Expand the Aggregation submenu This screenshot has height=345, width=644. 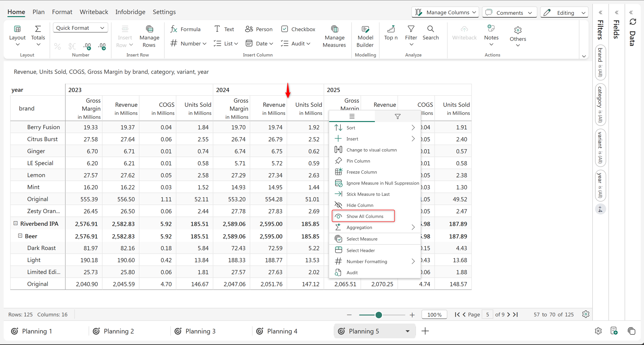pyautogui.click(x=375, y=227)
